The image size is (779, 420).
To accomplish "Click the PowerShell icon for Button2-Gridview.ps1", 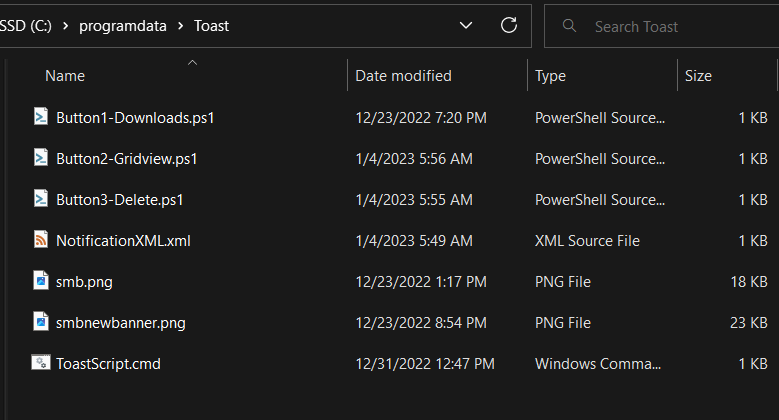I will tap(41, 158).
